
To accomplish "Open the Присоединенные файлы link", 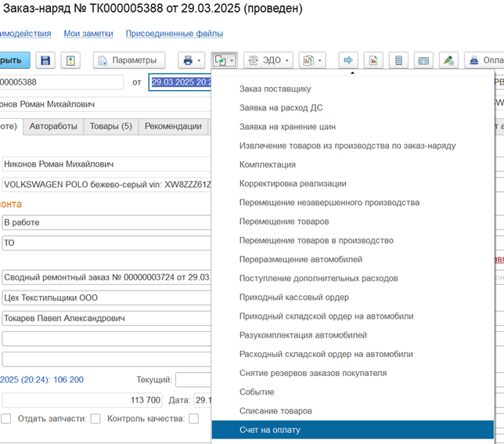I will click(175, 34).
